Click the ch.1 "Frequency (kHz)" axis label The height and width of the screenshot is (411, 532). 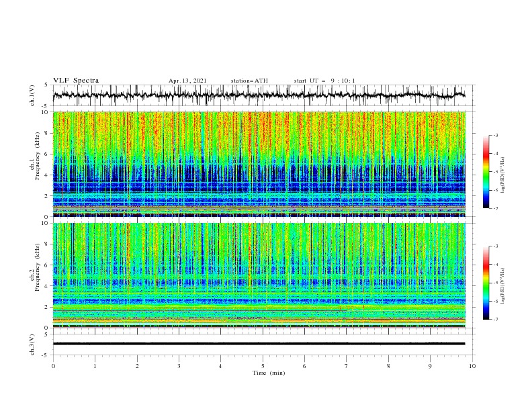point(37,156)
